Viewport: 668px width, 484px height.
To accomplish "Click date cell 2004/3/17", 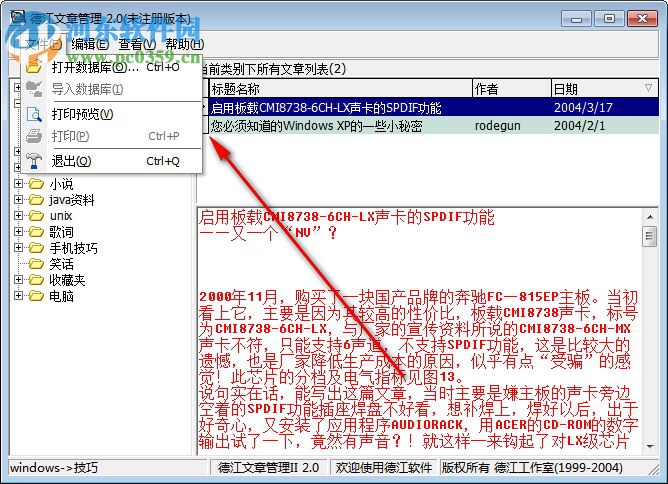I will tap(583, 107).
